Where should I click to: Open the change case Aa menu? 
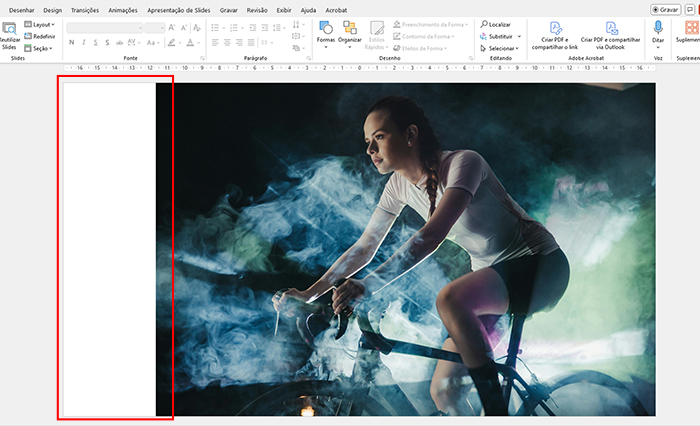pos(153,42)
